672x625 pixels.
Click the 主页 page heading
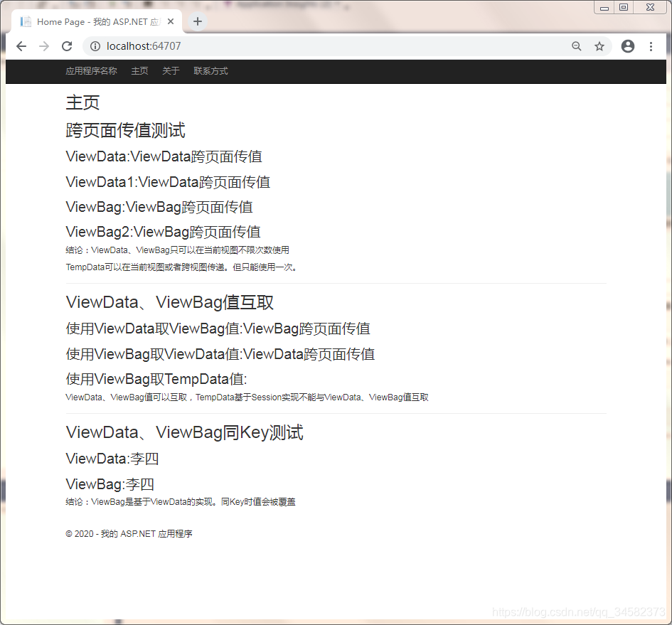pyautogui.click(x=82, y=102)
